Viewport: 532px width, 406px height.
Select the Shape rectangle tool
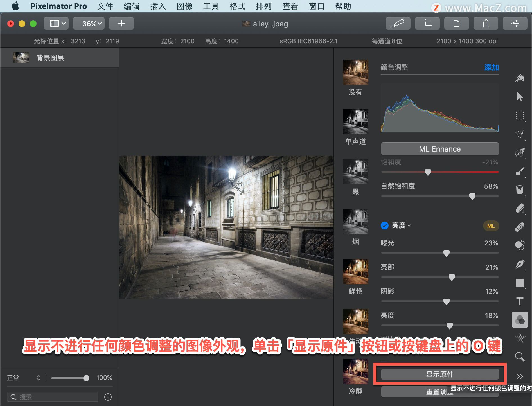coord(520,283)
